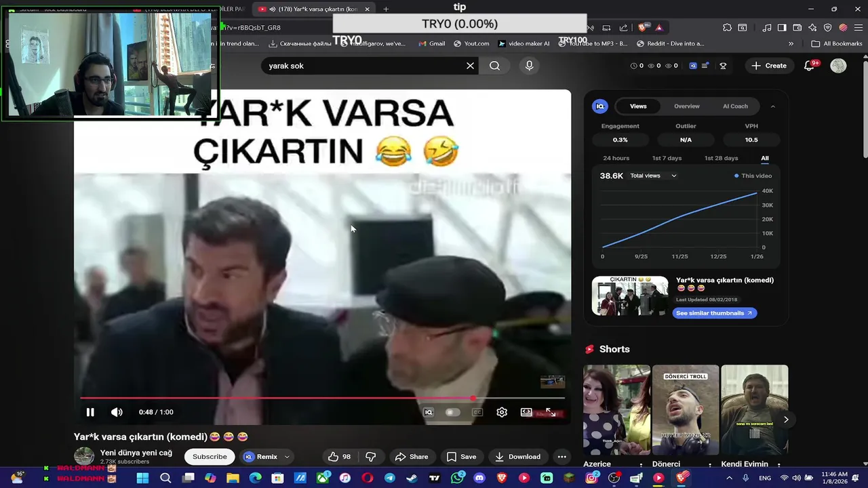
Task: Open the account avatar menu
Action: (x=839, y=66)
